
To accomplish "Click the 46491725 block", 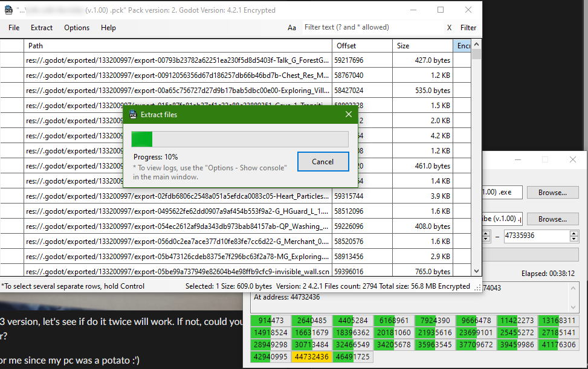I will point(352,357).
